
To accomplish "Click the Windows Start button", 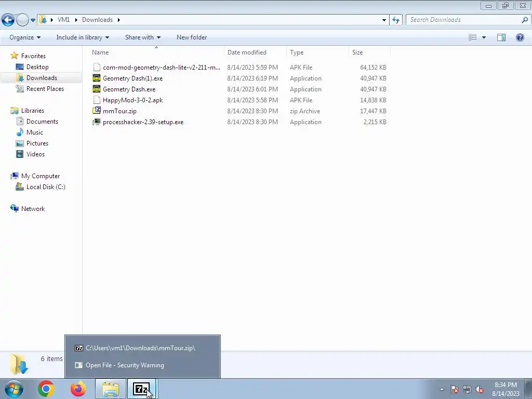I will [14, 389].
